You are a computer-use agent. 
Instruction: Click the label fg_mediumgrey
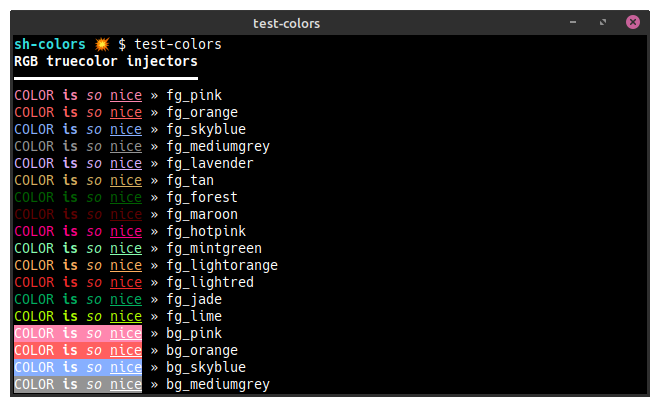218,146
